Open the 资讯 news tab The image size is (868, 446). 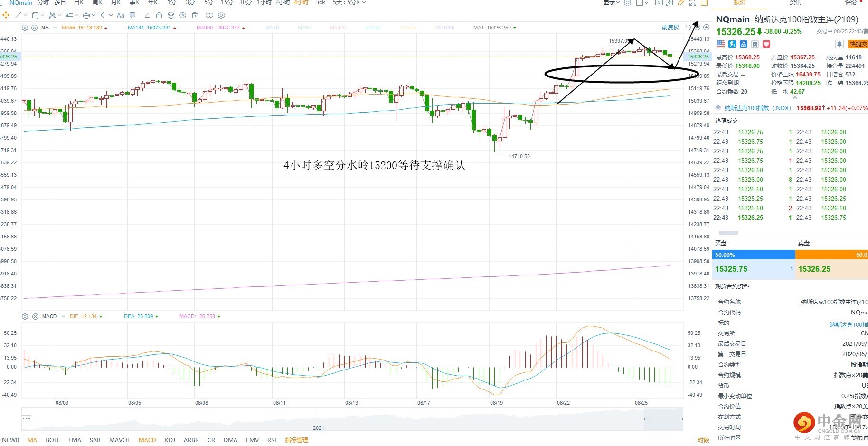(x=795, y=3)
